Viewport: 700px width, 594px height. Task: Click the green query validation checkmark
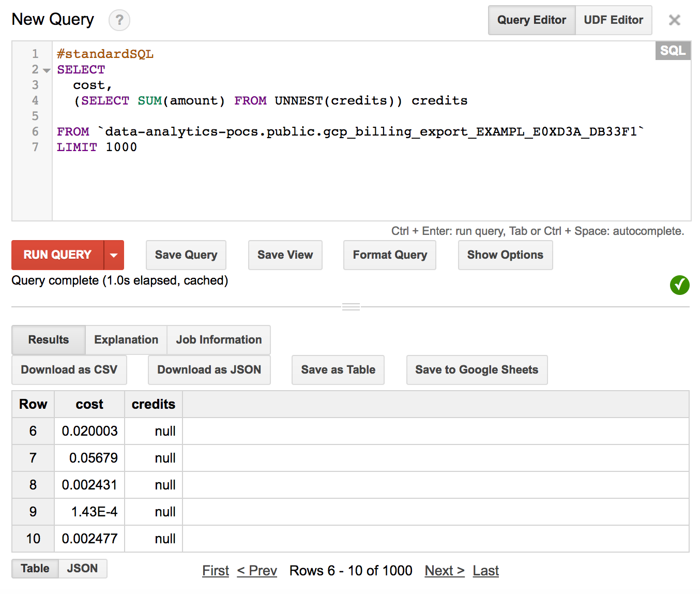point(680,285)
